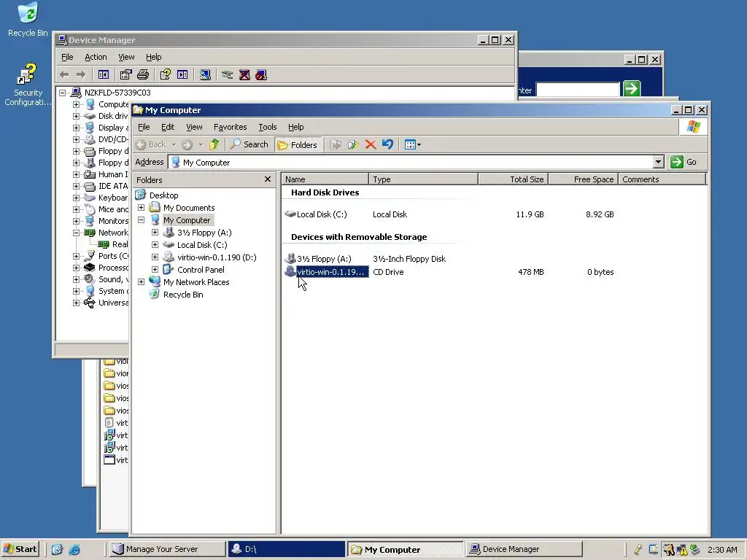Click the green arrow in background window
Screen dimensions: 747x560
tap(632, 88)
